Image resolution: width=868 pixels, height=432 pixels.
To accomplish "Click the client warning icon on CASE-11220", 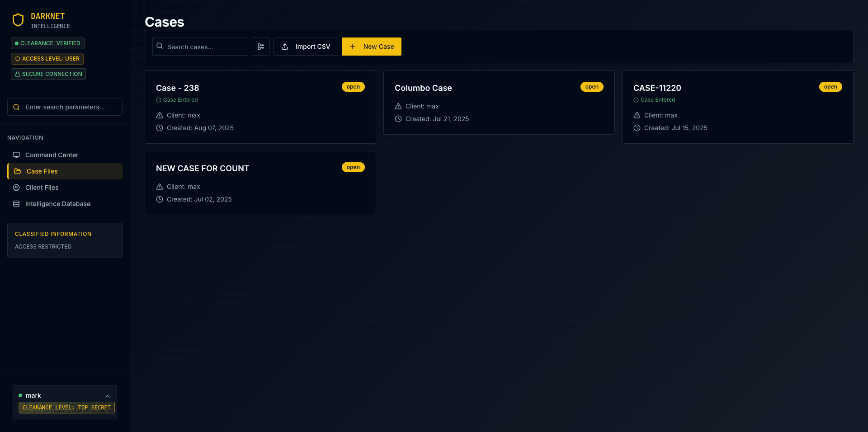I will pos(637,115).
